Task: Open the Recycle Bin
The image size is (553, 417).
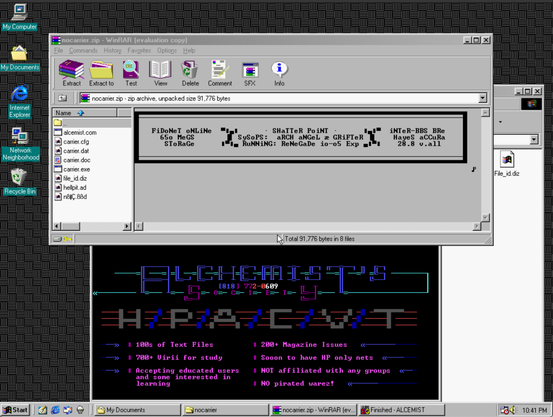Action: pyautogui.click(x=20, y=182)
